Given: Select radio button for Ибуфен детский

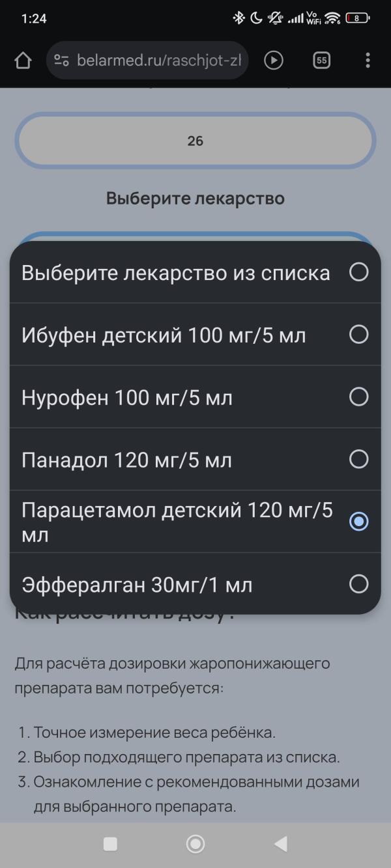Looking at the screenshot, I should 359,334.
